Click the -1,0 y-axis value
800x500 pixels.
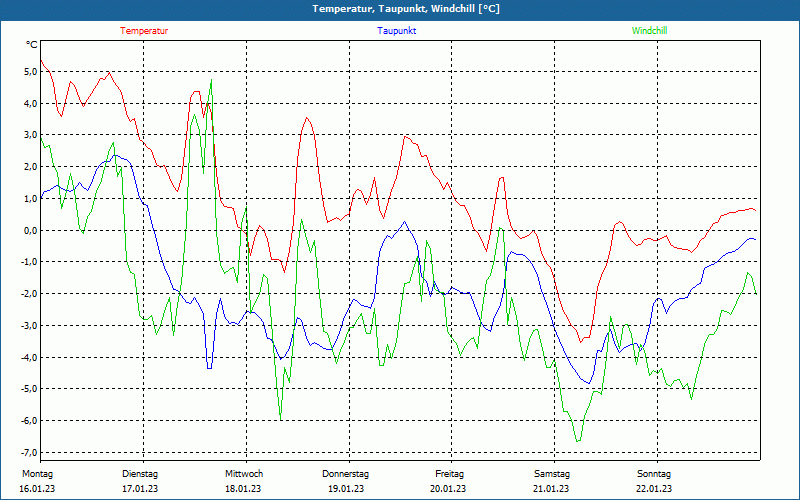point(30,262)
